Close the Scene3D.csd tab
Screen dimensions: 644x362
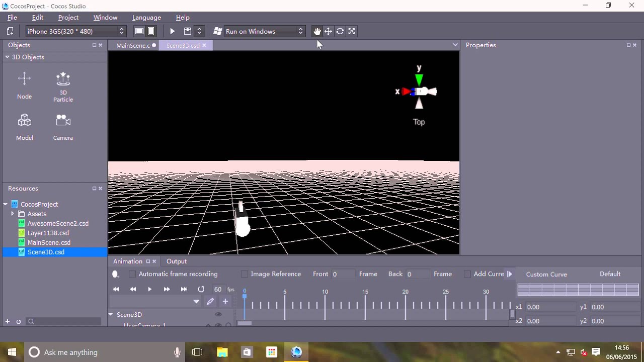(x=204, y=46)
